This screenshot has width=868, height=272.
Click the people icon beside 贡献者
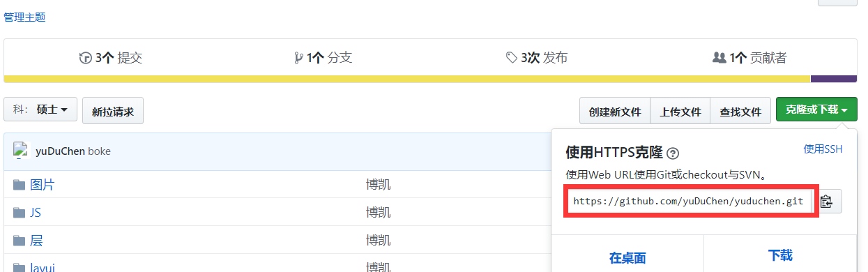(719, 58)
